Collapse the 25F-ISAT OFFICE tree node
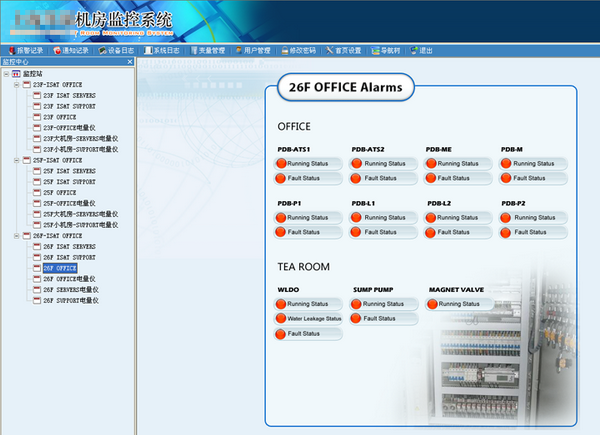The image size is (600, 435). pos(17,160)
